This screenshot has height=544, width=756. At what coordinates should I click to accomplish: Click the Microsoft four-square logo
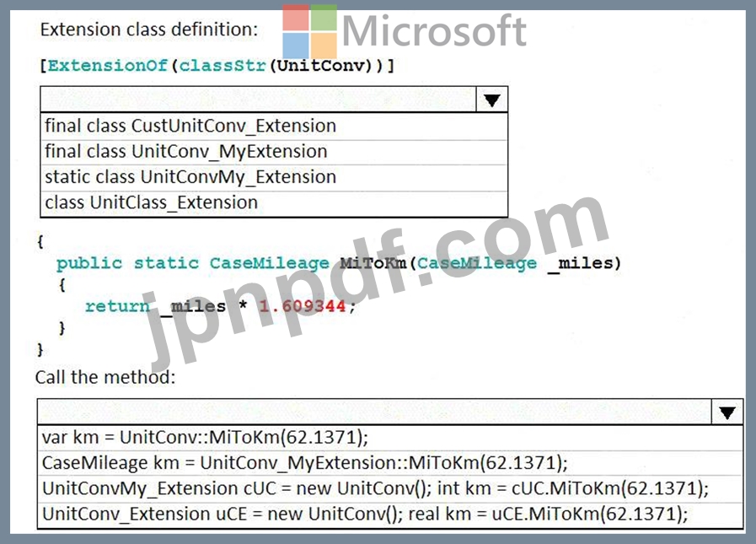[x=309, y=32]
